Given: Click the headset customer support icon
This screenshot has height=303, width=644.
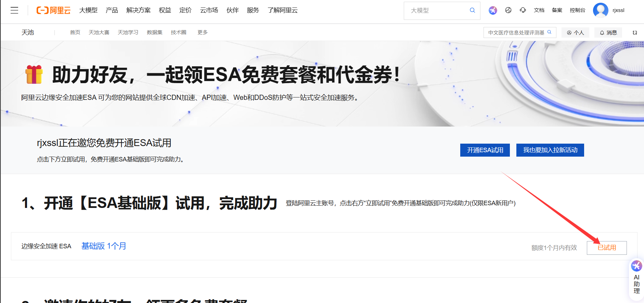Looking at the screenshot, I should (x=523, y=10).
